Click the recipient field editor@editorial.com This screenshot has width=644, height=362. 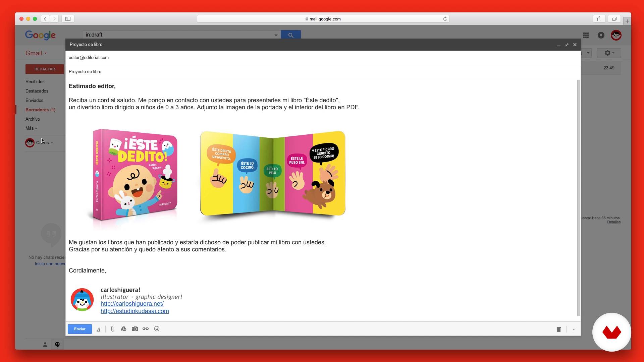click(x=323, y=58)
